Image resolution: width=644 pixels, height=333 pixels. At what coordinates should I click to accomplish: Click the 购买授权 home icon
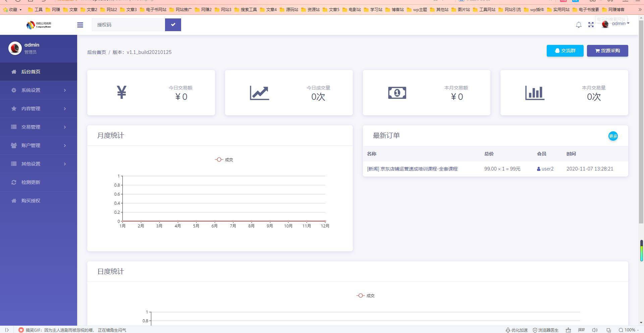pyautogui.click(x=14, y=201)
